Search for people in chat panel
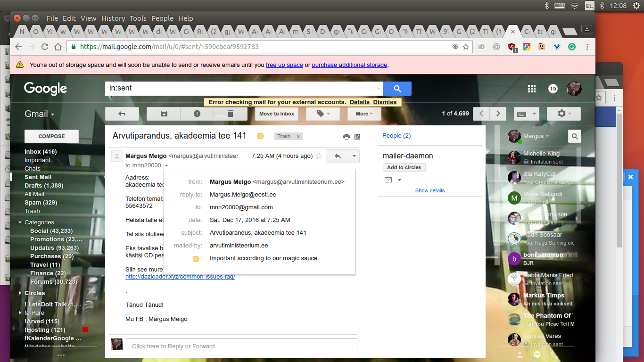Viewport: 644px width, 362px height. (575, 136)
